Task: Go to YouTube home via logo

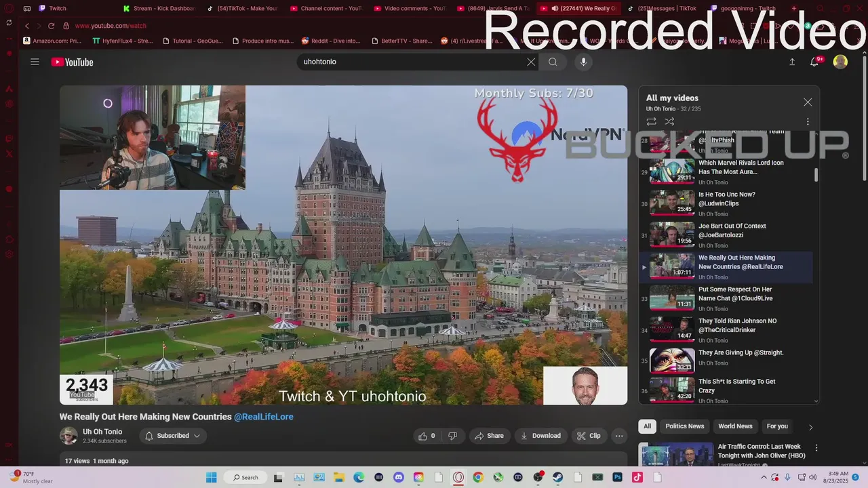Action: 72,62
